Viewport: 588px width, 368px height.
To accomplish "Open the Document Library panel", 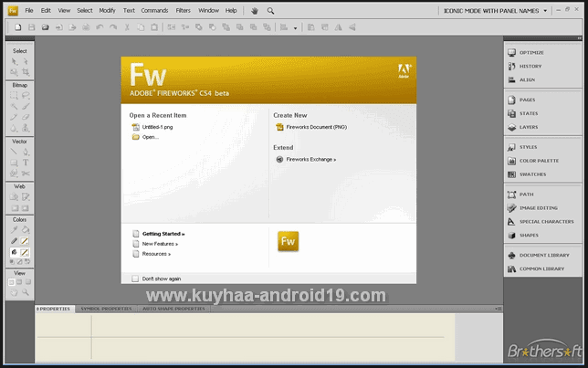I will click(x=544, y=255).
